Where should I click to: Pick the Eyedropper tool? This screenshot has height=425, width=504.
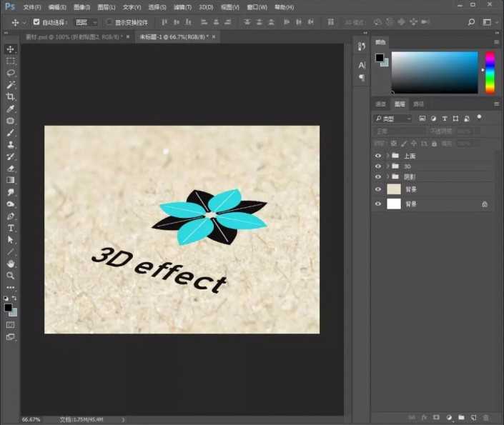pos(11,109)
